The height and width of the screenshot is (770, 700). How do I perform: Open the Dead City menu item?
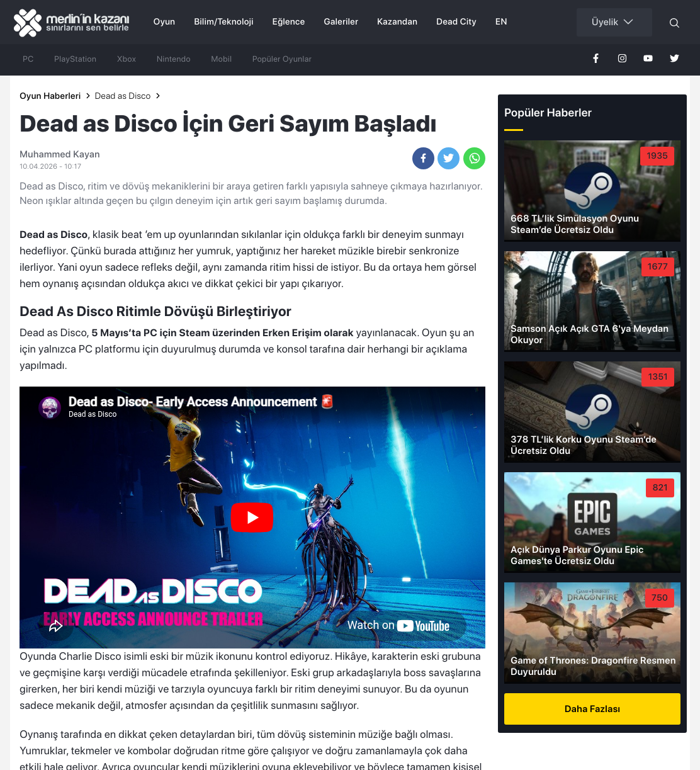point(456,21)
